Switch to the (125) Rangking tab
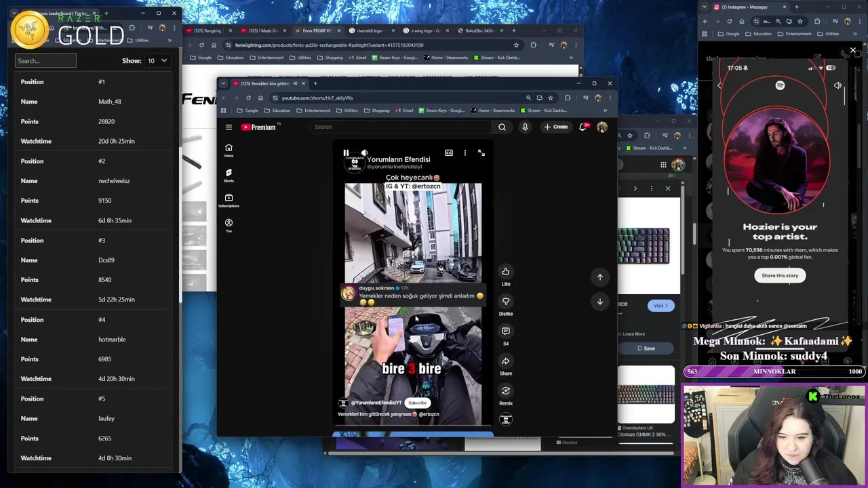Screen dimensions: 868x488 click(208, 30)
